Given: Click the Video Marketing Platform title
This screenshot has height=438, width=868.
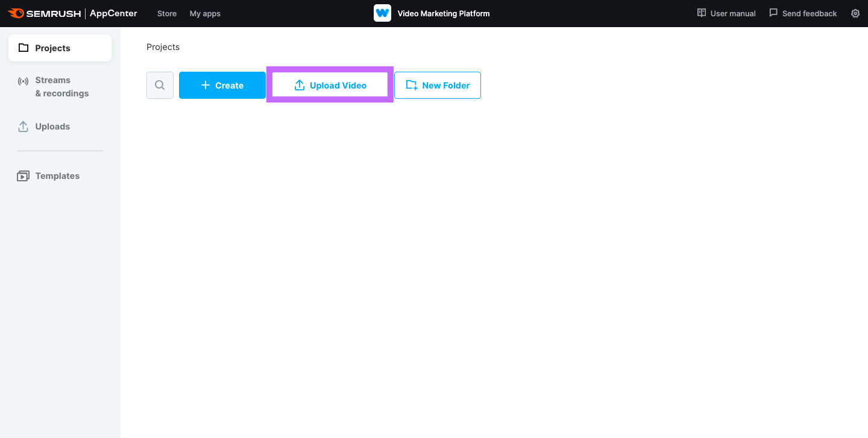Looking at the screenshot, I should tap(444, 13).
